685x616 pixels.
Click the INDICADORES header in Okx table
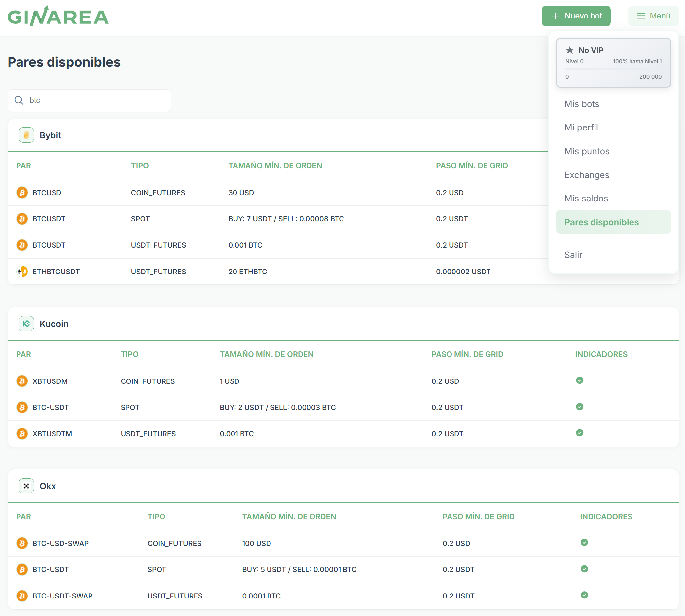(606, 517)
